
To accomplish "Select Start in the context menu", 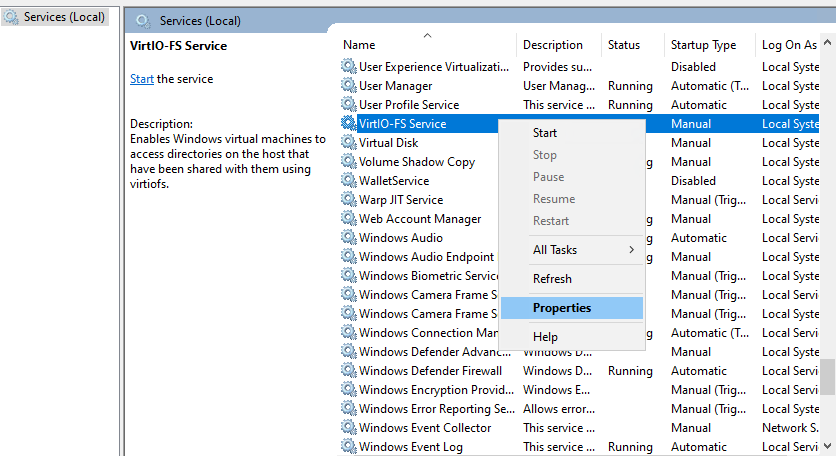I will pyautogui.click(x=545, y=133).
